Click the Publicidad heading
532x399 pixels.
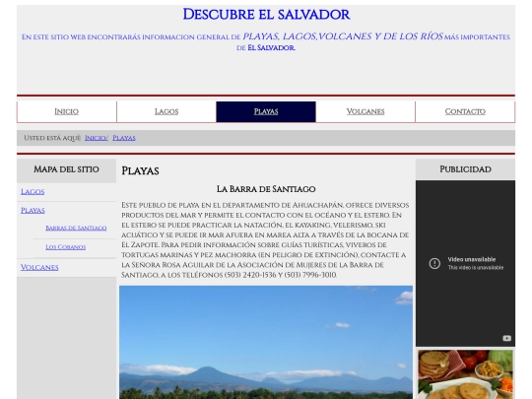point(465,169)
